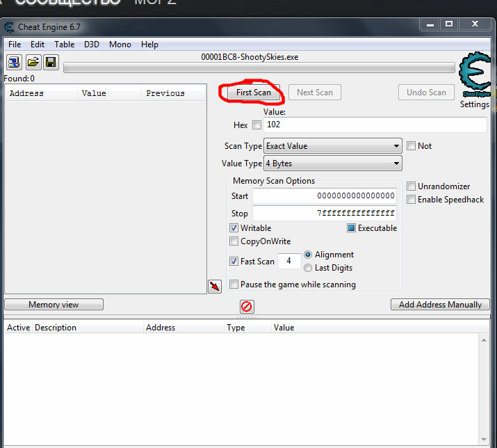
Task: Click the First Scan button
Action: click(x=254, y=93)
